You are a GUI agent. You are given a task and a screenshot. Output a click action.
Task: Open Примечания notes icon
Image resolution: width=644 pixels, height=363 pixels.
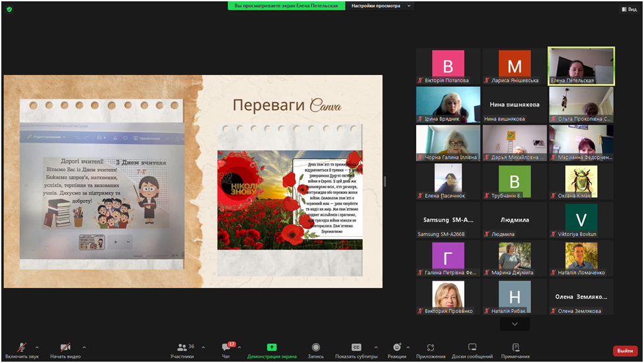[x=515, y=348]
